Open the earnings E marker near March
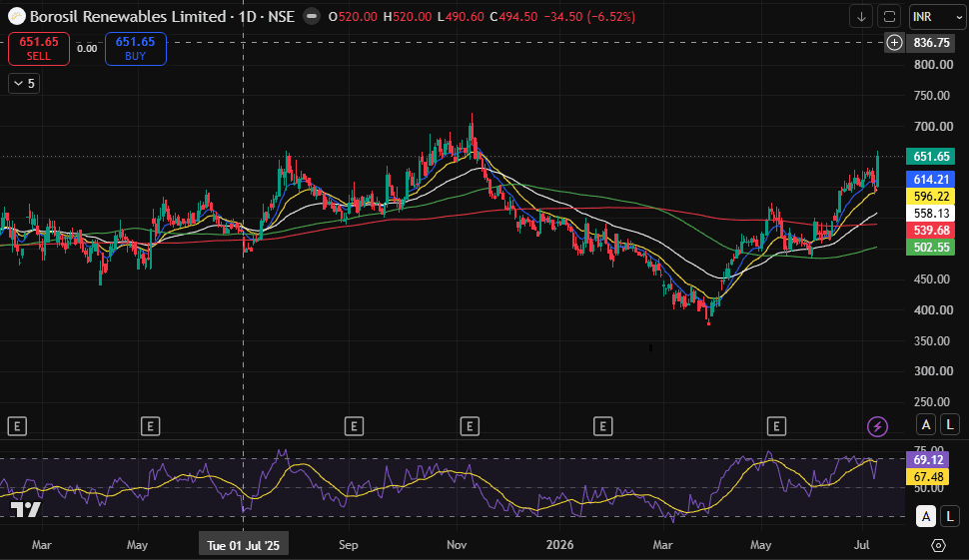969x560 pixels. click(x=17, y=426)
